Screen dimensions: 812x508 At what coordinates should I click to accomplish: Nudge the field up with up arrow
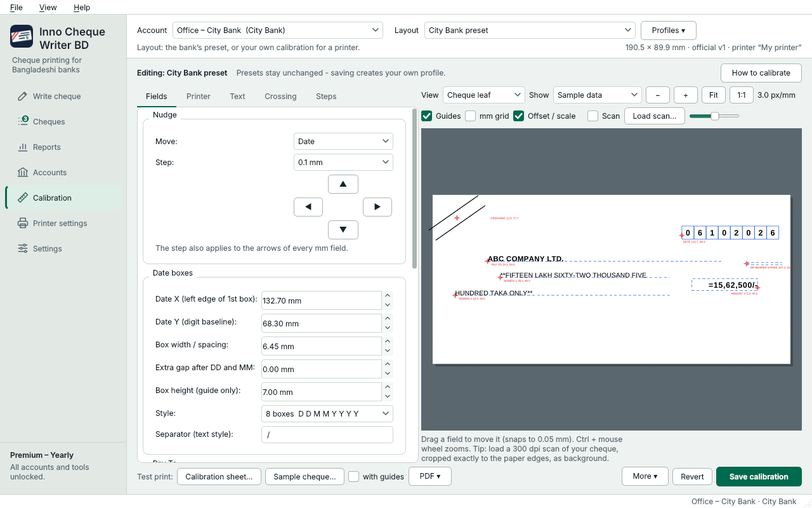click(343, 184)
